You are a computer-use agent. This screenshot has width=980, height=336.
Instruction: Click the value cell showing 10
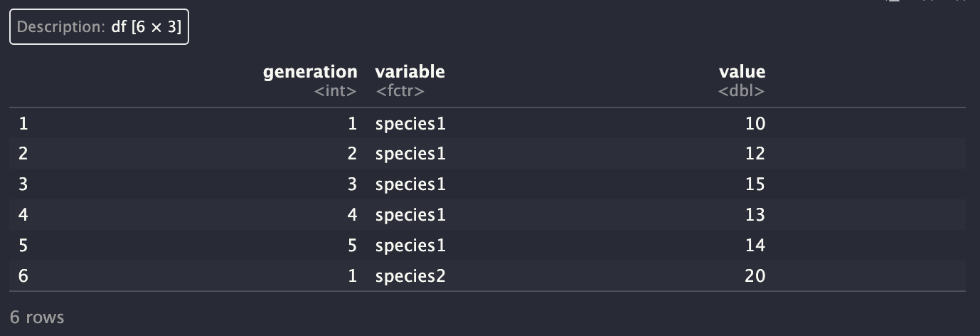[x=755, y=124]
